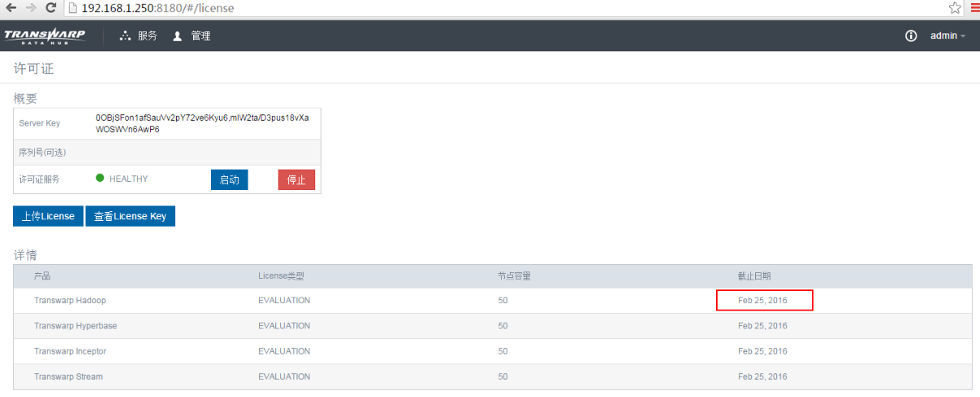Bookmark this page with star icon
Image resolution: width=980 pixels, height=397 pixels.
955,7
